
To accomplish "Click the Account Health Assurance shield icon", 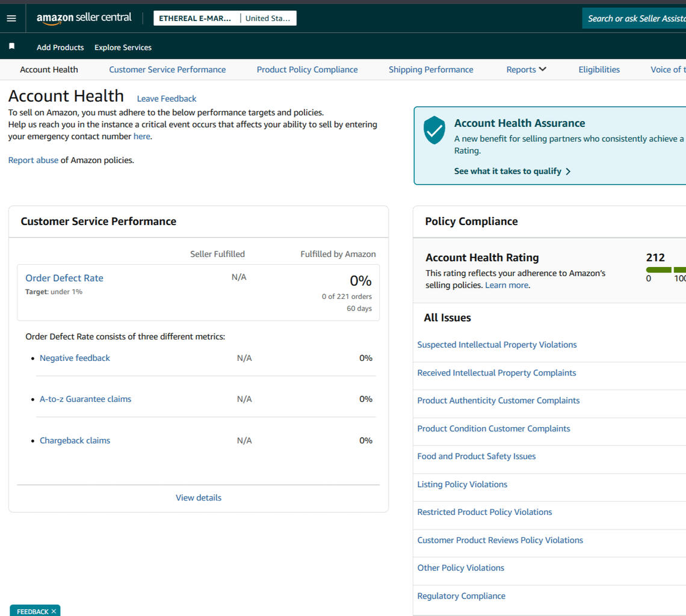I will pos(434,130).
